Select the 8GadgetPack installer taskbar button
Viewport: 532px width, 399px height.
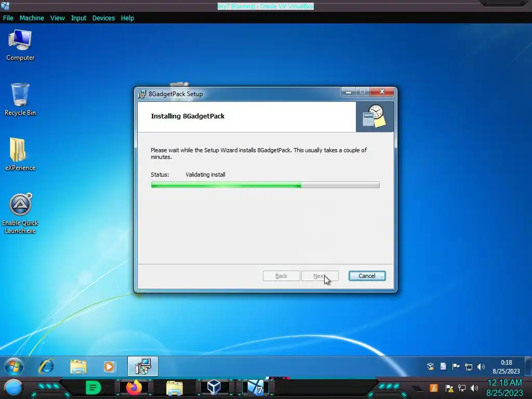point(143,366)
